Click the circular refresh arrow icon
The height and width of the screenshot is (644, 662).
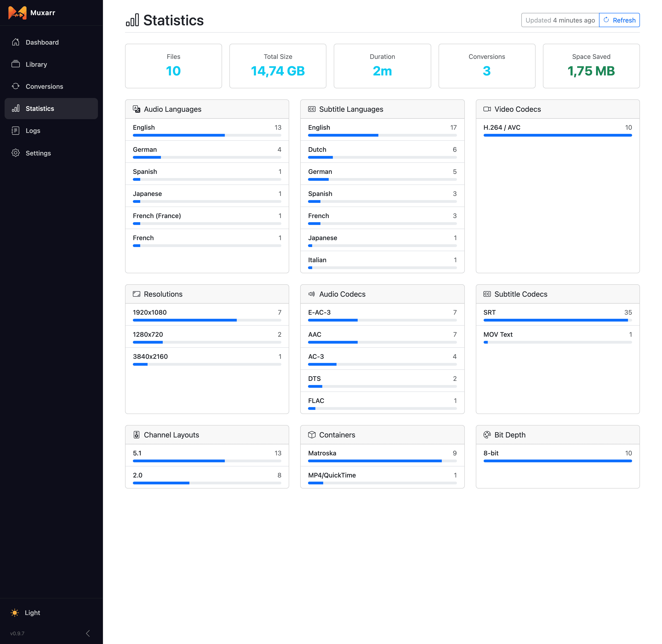click(606, 20)
